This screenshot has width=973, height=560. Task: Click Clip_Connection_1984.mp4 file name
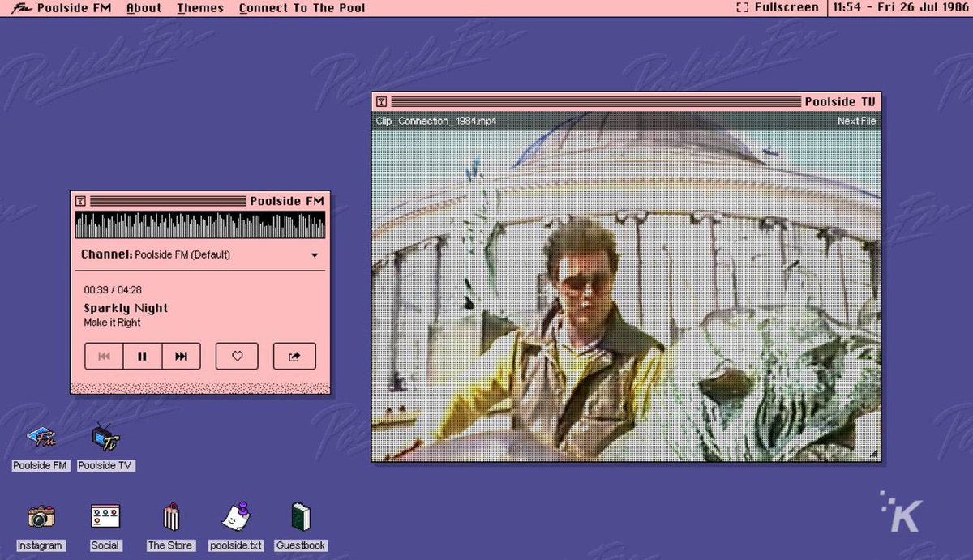(x=436, y=121)
